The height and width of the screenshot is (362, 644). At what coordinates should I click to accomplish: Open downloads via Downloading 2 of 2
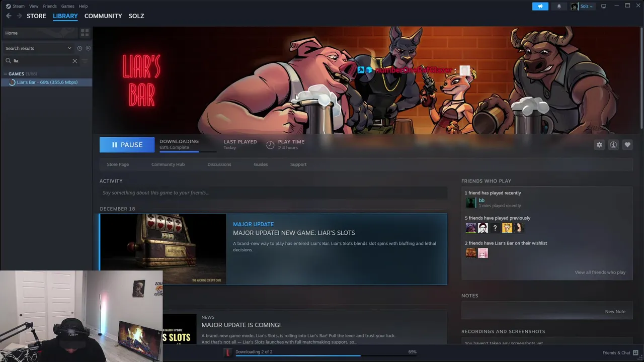(254, 352)
